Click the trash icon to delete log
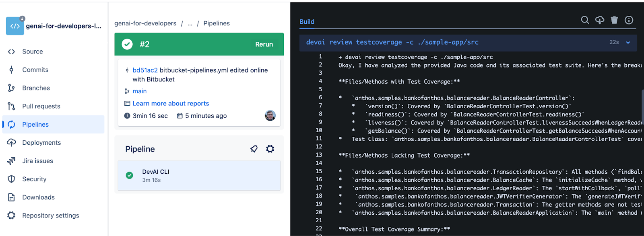This screenshot has height=236, width=644. (x=614, y=20)
